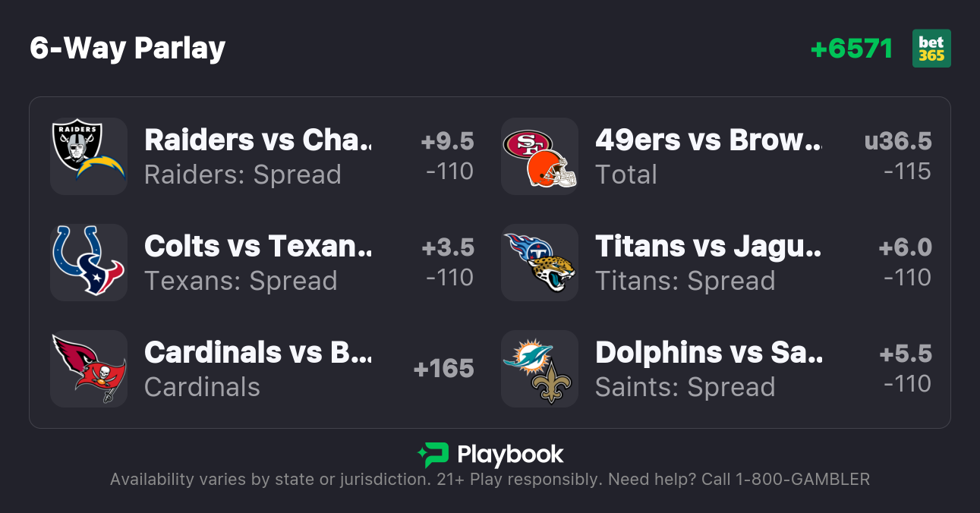This screenshot has width=980, height=513.
Task: Click the Dolphins and Saints team logos
Action: (x=540, y=369)
